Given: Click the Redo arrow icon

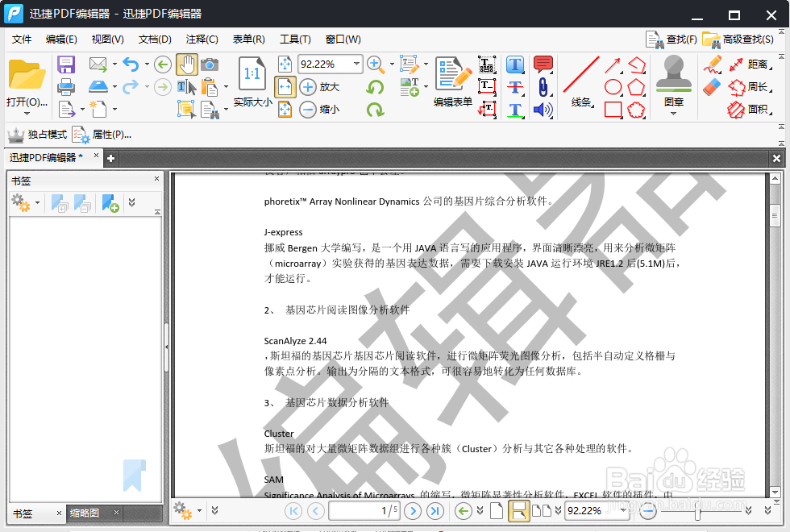Looking at the screenshot, I should point(131,87).
